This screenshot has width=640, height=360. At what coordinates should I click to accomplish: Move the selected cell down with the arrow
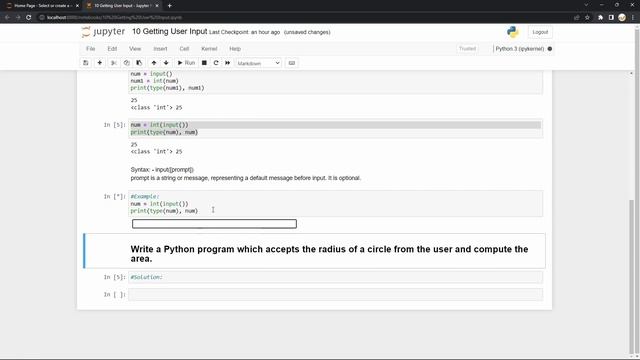[x=166, y=63]
